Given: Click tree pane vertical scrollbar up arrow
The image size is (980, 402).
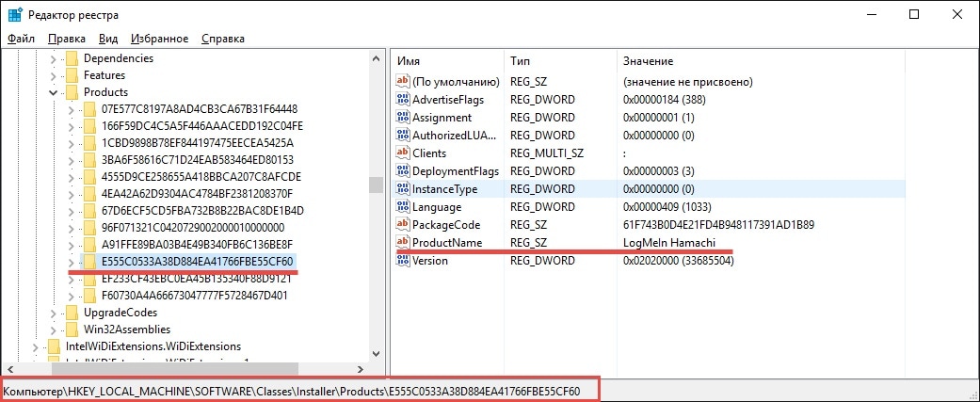Looking at the screenshot, I should [x=376, y=58].
